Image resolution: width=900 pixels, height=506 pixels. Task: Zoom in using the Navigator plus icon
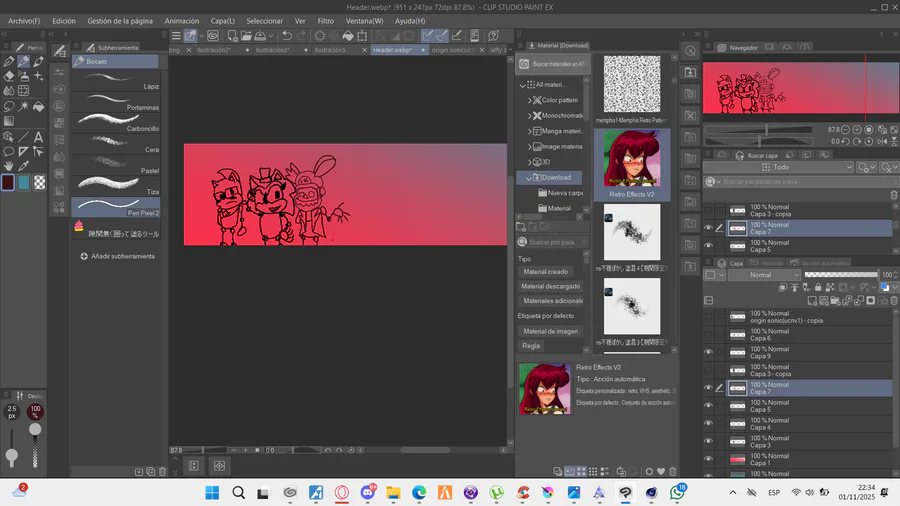click(x=857, y=130)
